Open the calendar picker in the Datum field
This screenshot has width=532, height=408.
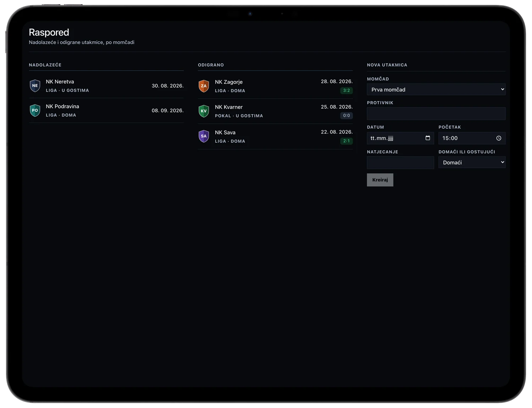[428, 138]
